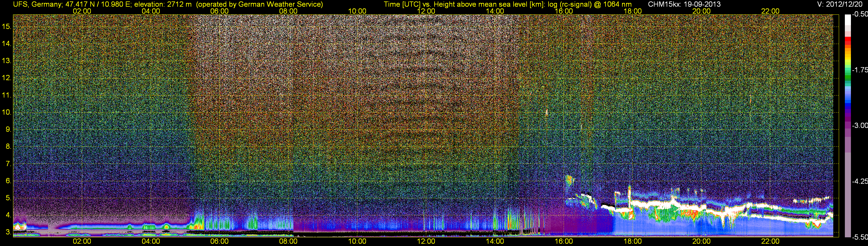868x246 pixels.
Task: Click the bottom time axis label '16:00'
Action: tap(564, 241)
